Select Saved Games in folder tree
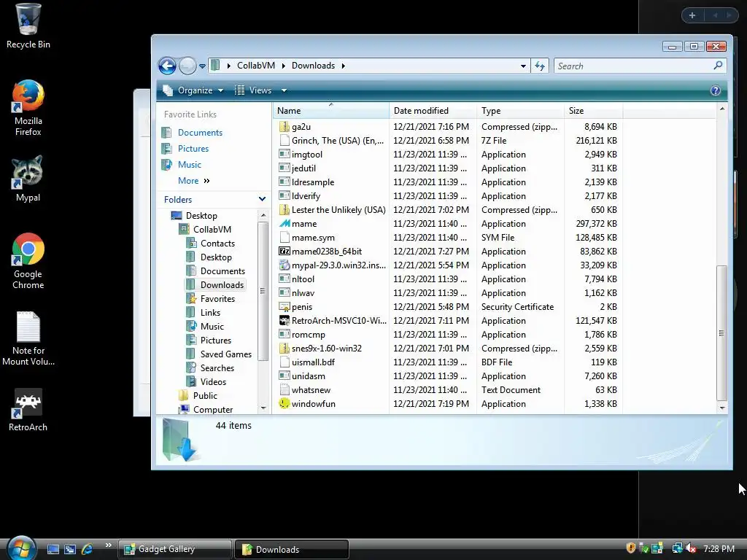 pyautogui.click(x=225, y=354)
